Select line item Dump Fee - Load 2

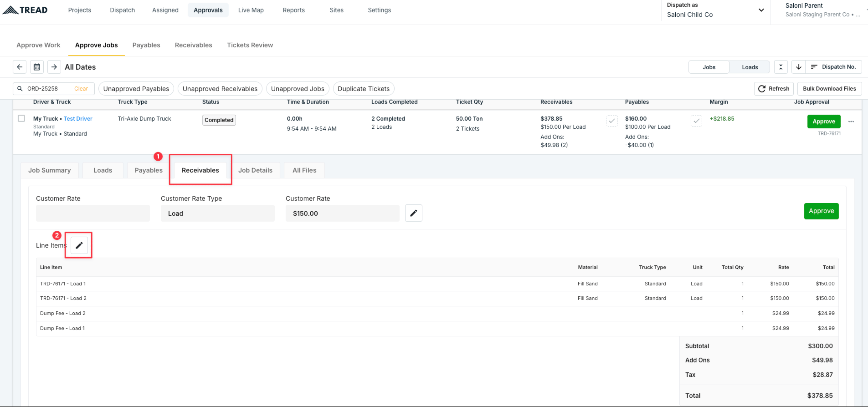click(437, 313)
